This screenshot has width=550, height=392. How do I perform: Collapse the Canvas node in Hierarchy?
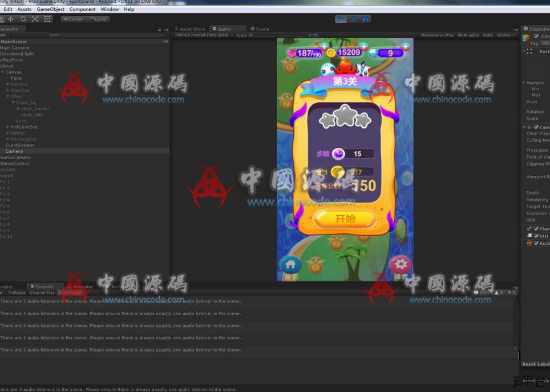pyautogui.click(x=2, y=72)
